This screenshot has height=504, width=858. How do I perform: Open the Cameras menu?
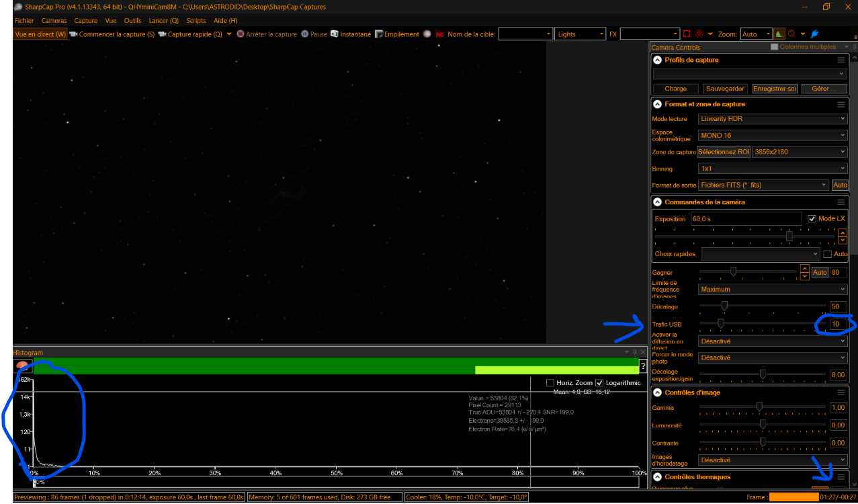click(54, 21)
